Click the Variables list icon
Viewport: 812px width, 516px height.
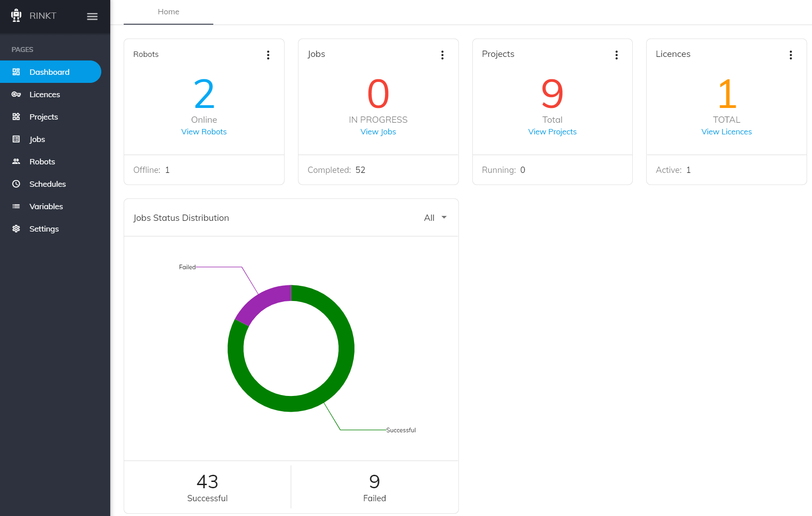(x=16, y=206)
